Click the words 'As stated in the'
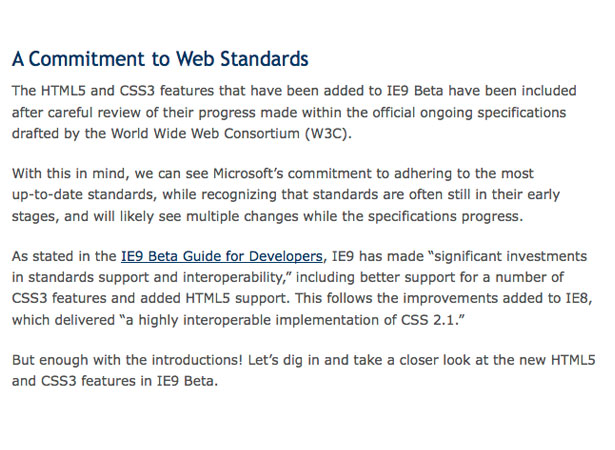 click(x=64, y=256)
